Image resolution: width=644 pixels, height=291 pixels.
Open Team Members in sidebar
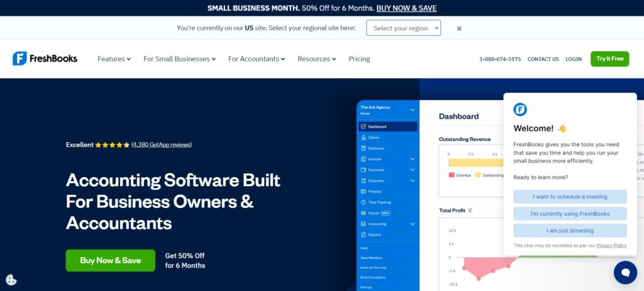click(371, 258)
